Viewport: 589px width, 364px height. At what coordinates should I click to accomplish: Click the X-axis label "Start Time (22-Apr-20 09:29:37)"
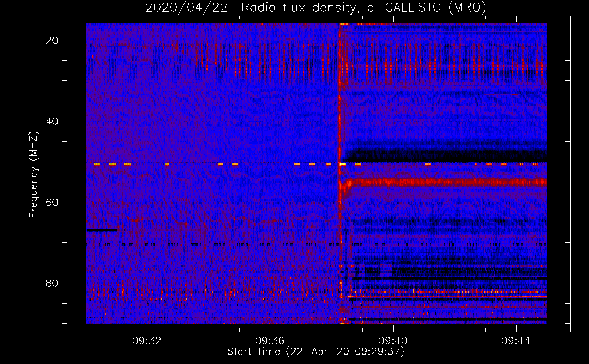316,352
